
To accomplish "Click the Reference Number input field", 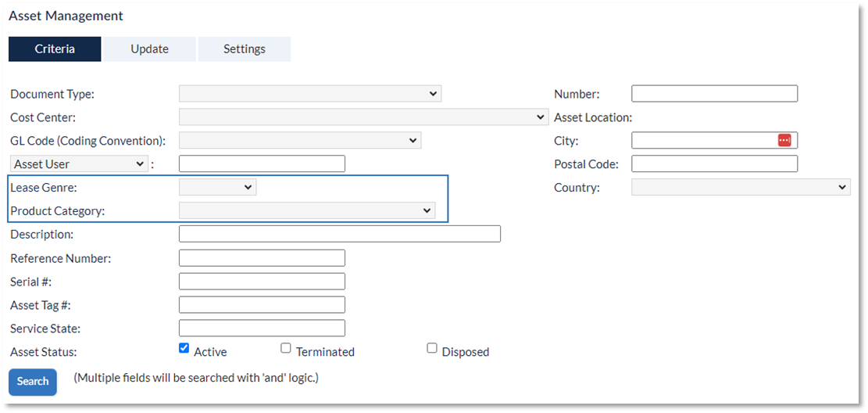I will pos(262,258).
